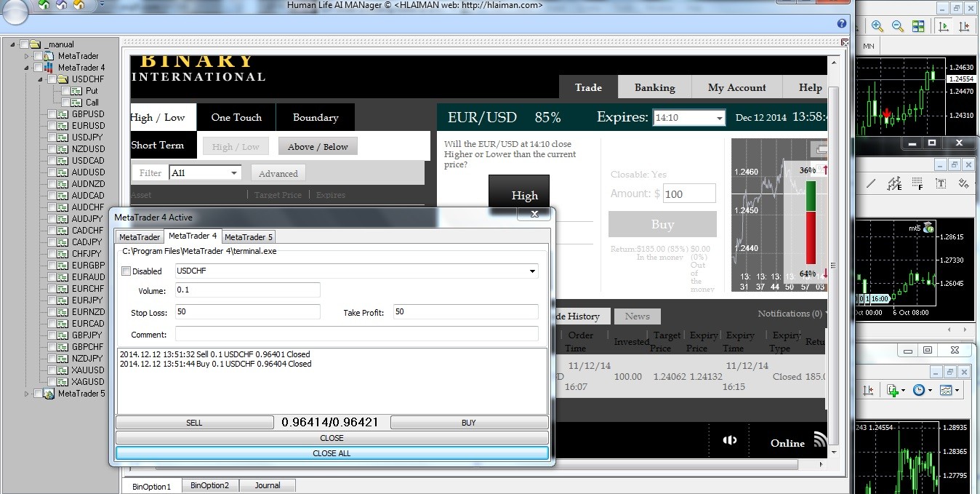Click the tile windows grid icon
This screenshot has height=494, width=980.
pos(918,26)
